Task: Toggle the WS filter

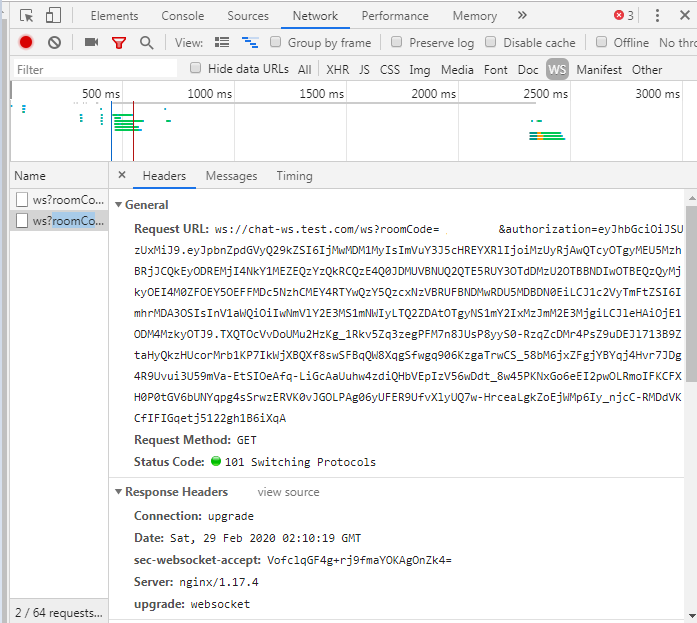Action: tap(557, 69)
